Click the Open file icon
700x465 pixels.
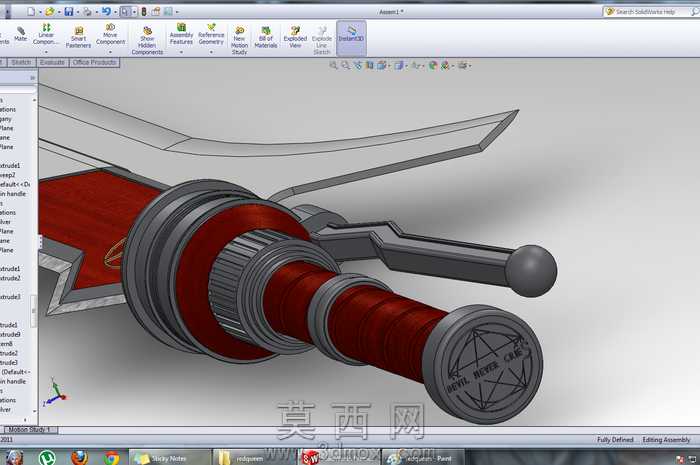click(x=50, y=12)
